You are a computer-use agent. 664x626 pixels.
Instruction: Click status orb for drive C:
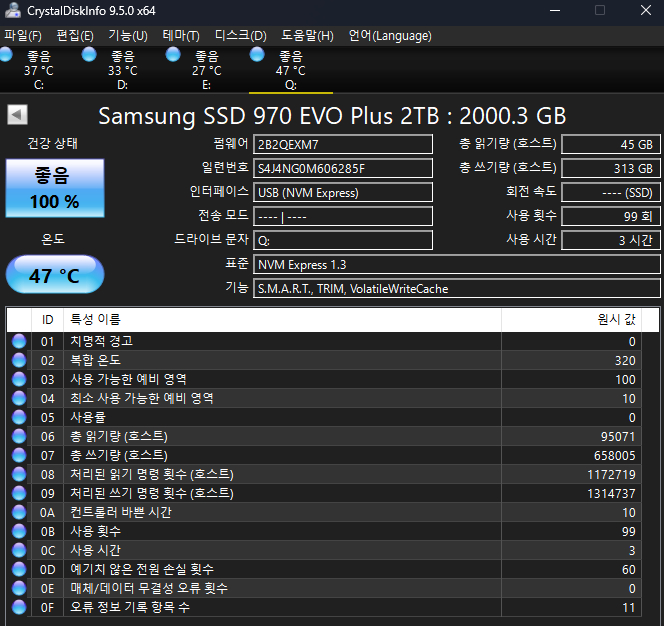(6, 55)
